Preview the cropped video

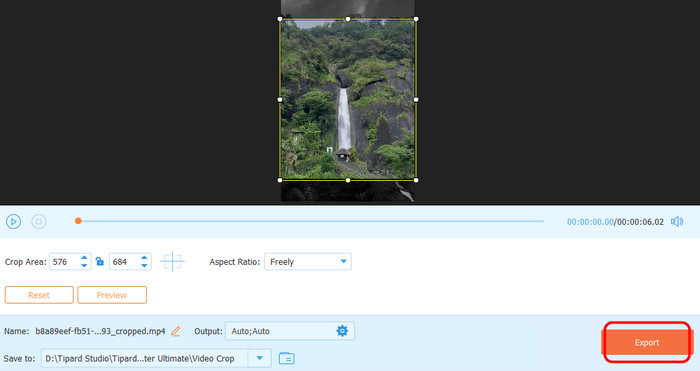pyautogui.click(x=112, y=295)
